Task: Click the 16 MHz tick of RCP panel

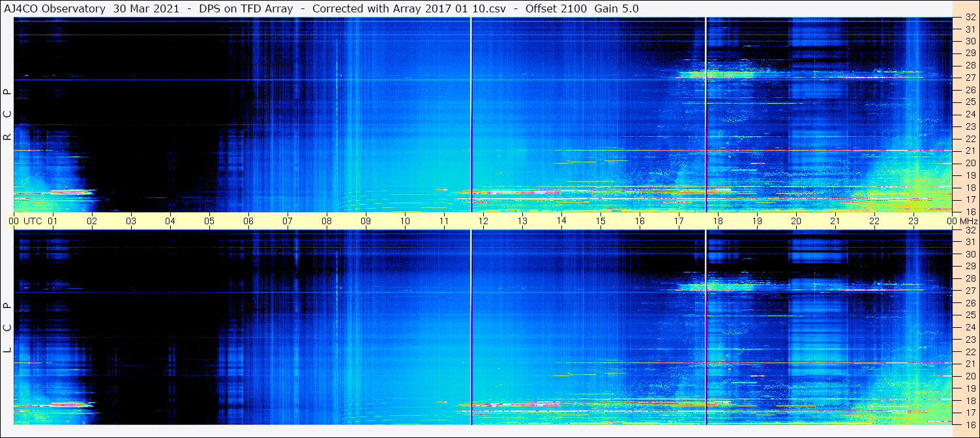Action: pyautogui.click(x=970, y=211)
